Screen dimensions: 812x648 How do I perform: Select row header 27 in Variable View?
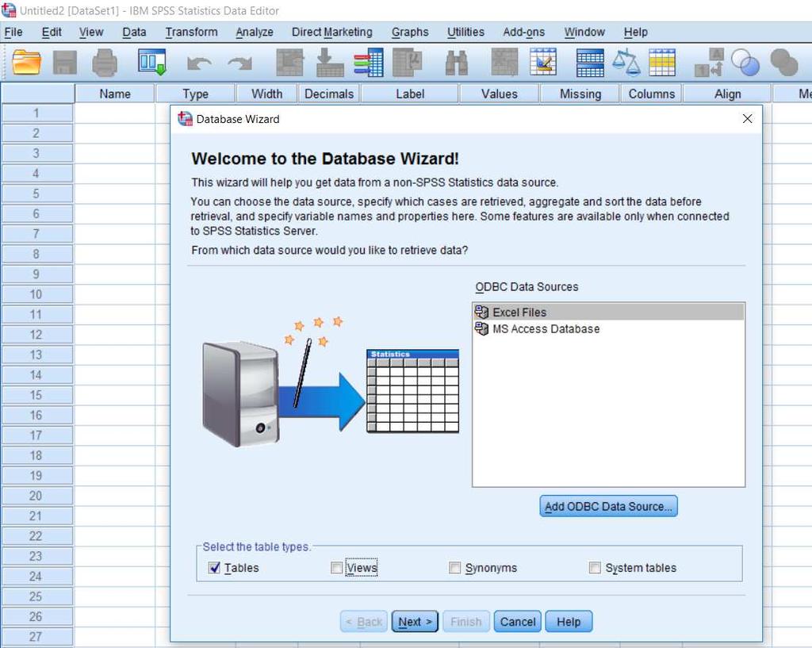point(36,637)
